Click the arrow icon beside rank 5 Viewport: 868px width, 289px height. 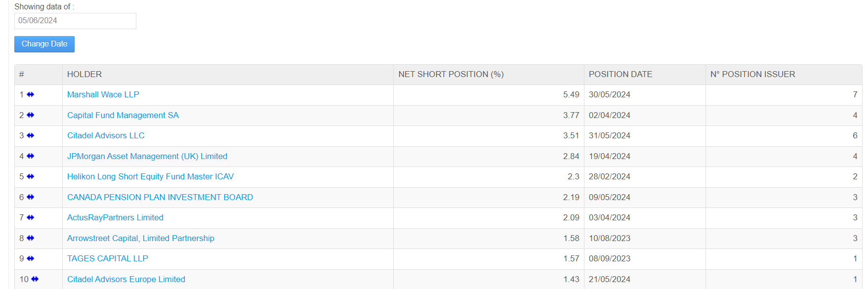point(31,176)
